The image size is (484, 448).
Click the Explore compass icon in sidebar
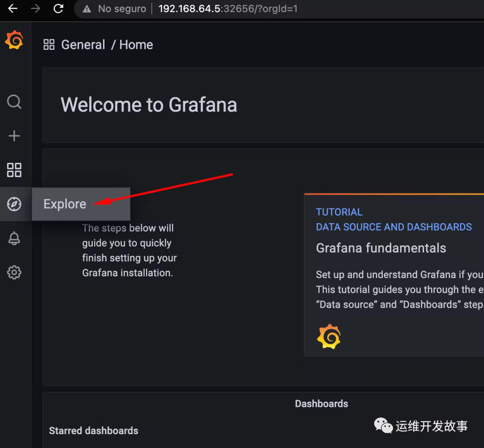(14, 204)
